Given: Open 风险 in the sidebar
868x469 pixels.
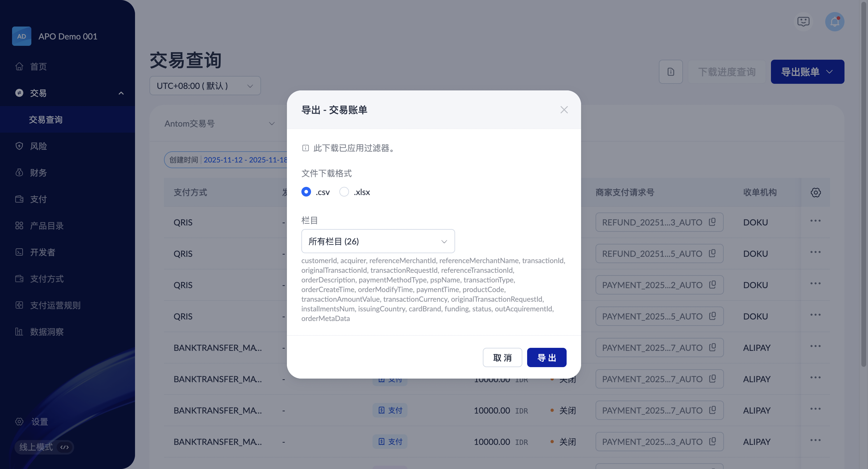Looking at the screenshot, I should 38,146.
